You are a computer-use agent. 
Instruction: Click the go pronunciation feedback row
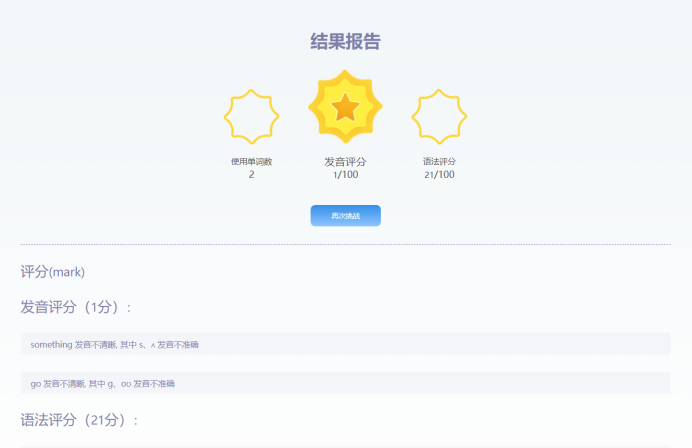click(346, 383)
